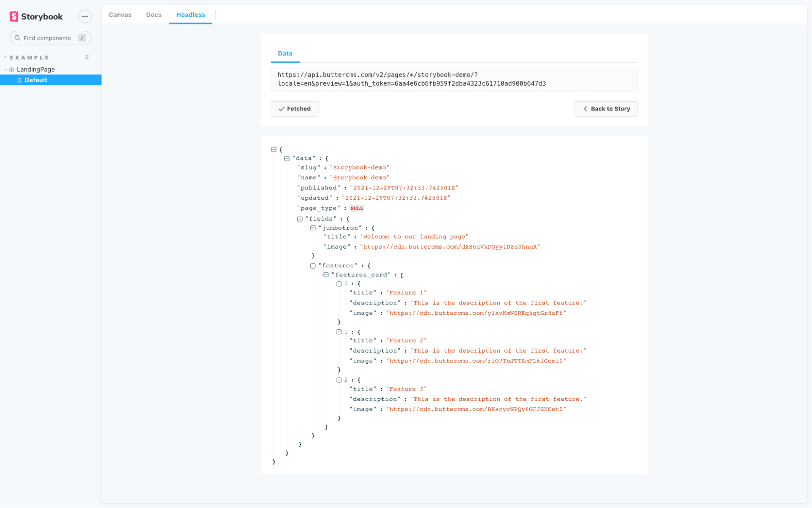
Task: Switch to the Canvas tab
Action: pyautogui.click(x=120, y=15)
